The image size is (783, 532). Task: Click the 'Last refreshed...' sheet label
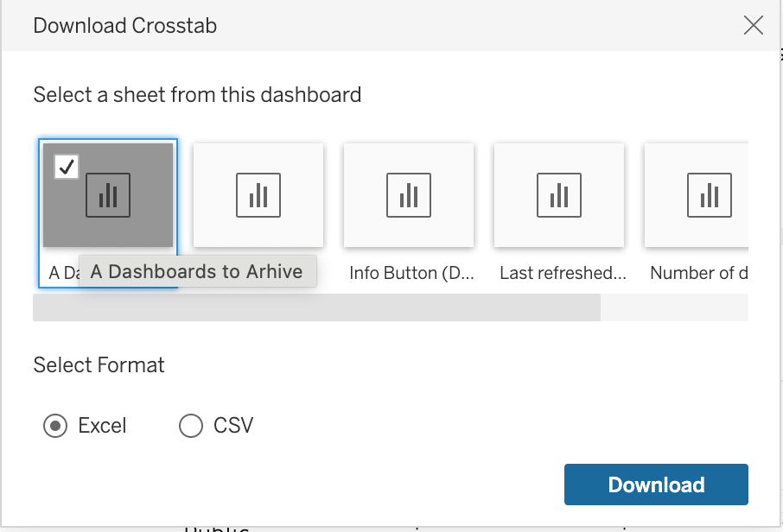pyautogui.click(x=563, y=273)
